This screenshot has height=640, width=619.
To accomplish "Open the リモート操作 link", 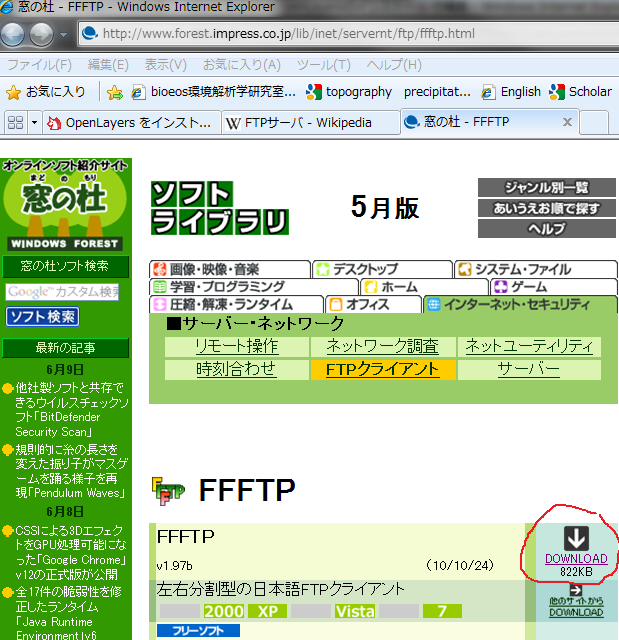I will pos(237,347).
